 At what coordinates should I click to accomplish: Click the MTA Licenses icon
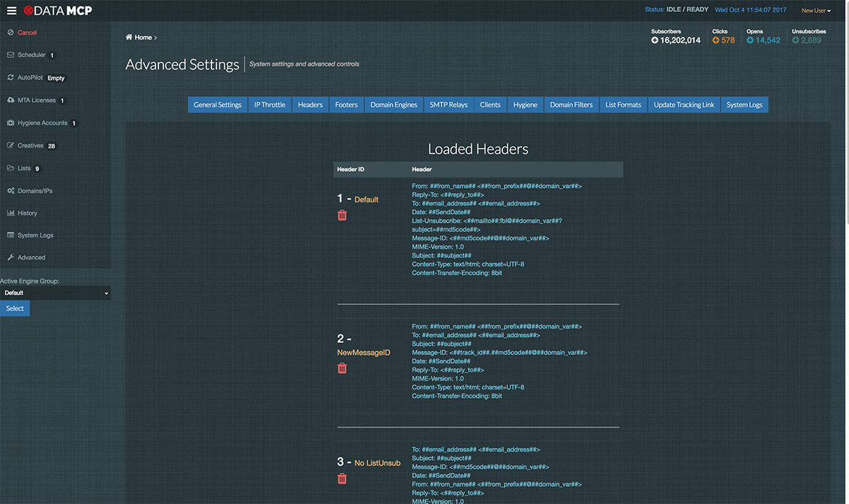(11, 100)
